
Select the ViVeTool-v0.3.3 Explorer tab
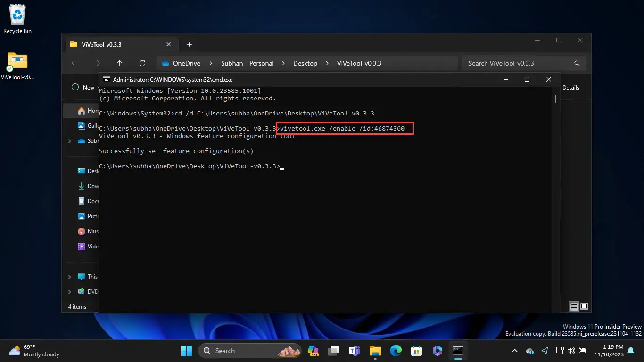tap(121, 44)
